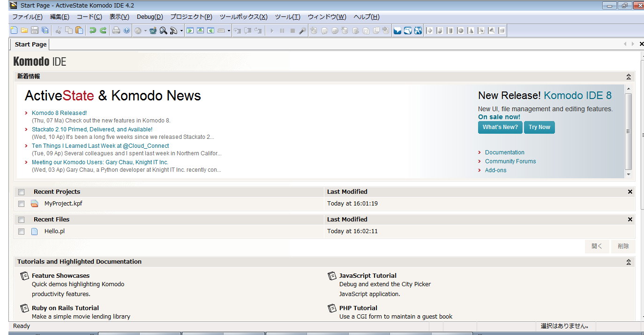Open the コード(C) menu
The height and width of the screenshot is (335, 644).
[x=89, y=17]
